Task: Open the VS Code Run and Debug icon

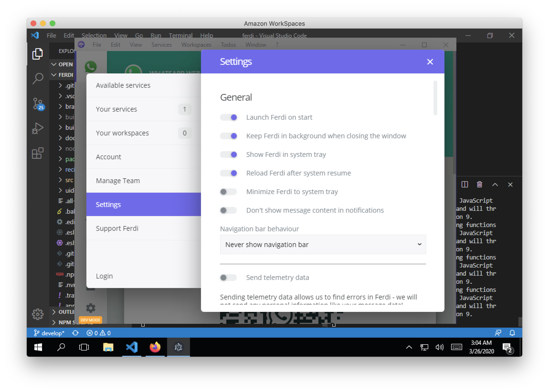Action: click(x=37, y=128)
